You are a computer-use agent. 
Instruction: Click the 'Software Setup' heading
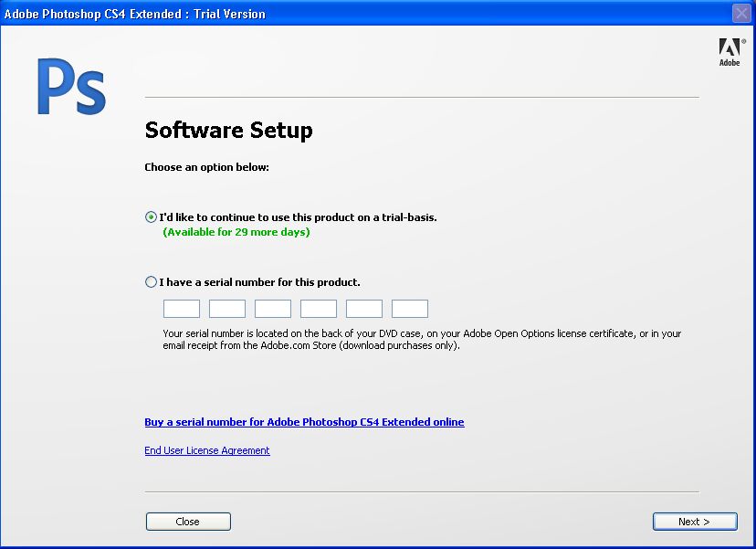click(x=228, y=131)
